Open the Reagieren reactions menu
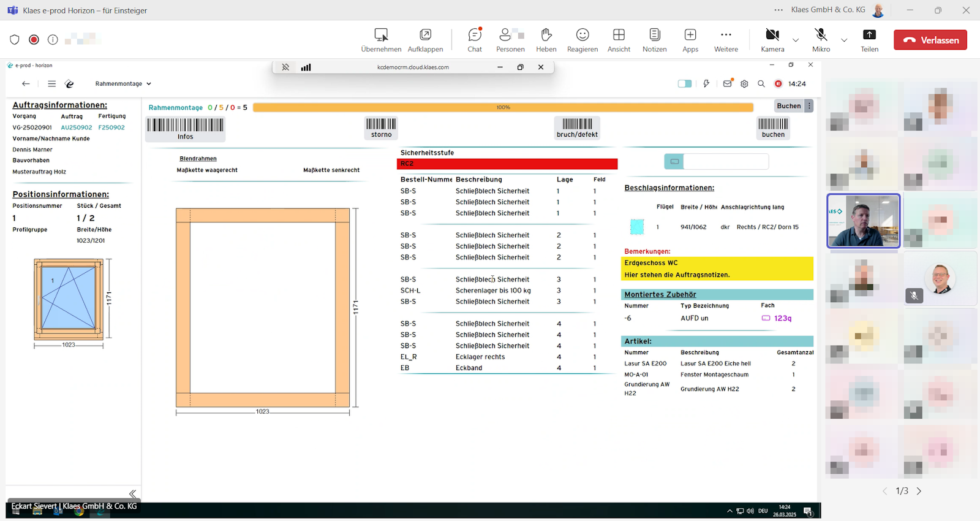The image size is (980, 521). [582, 40]
